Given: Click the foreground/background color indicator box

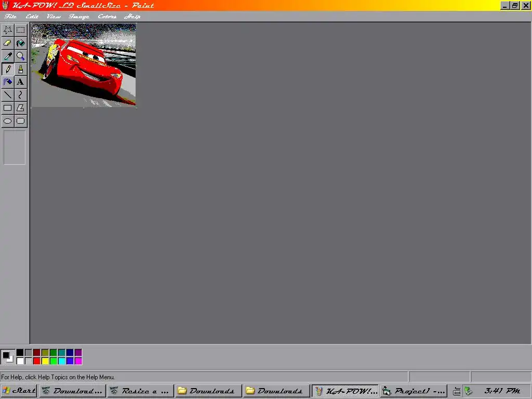Looking at the screenshot, I should 8,357.
